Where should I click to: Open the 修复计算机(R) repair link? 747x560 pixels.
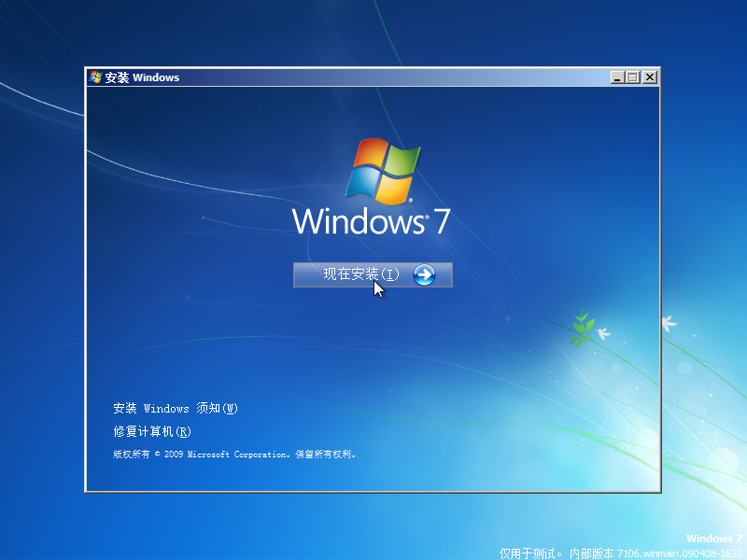(149, 431)
